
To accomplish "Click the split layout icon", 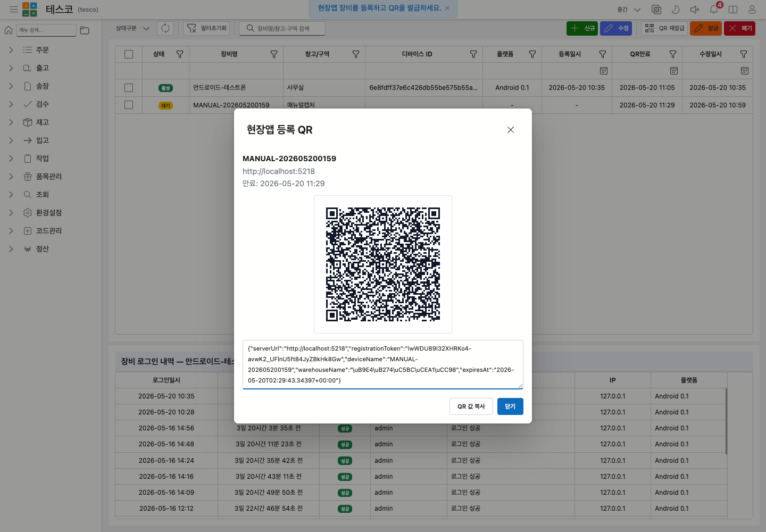I will tap(733, 10).
